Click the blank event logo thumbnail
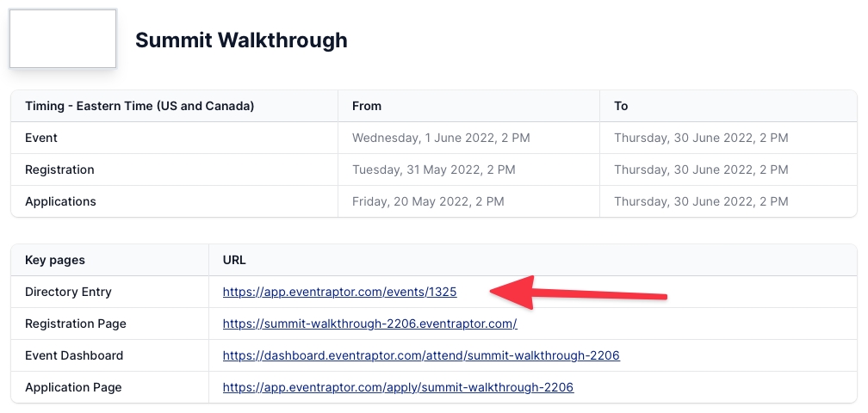868x413 pixels. (63, 39)
